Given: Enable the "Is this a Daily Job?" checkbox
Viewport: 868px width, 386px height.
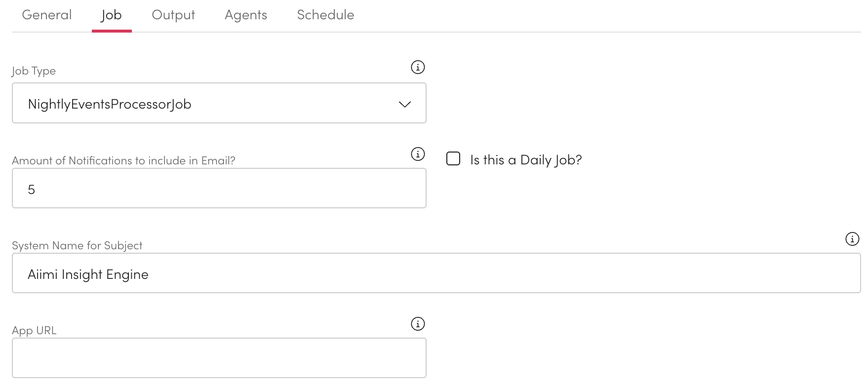Looking at the screenshot, I should tap(453, 158).
